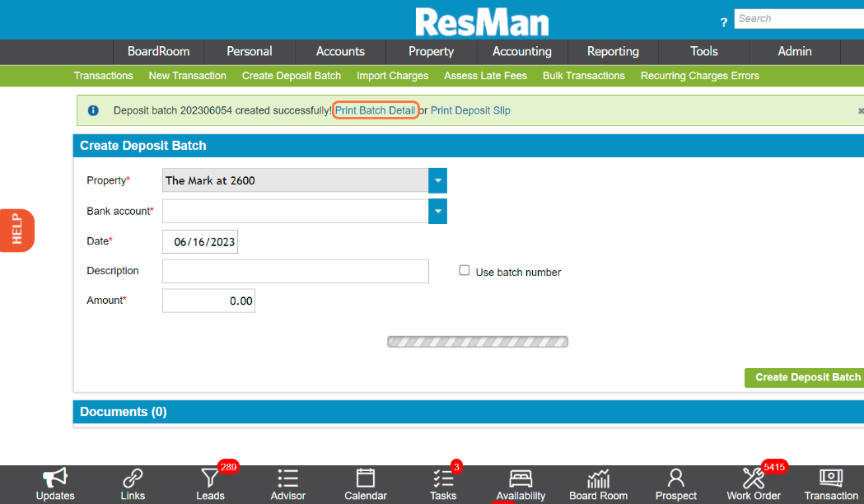Open the Prospect person icon
This screenshot has width=864, height=504.
[676, 478]
